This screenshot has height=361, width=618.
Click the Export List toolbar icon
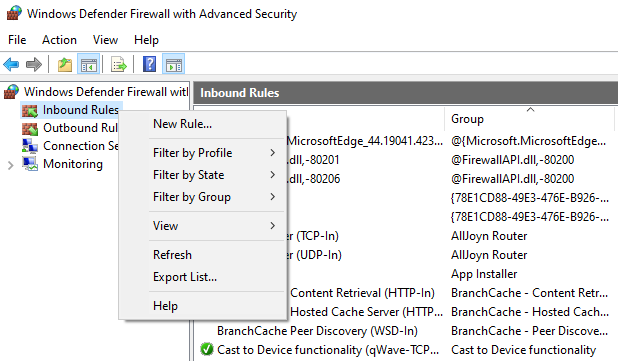(x=119, y=64)
